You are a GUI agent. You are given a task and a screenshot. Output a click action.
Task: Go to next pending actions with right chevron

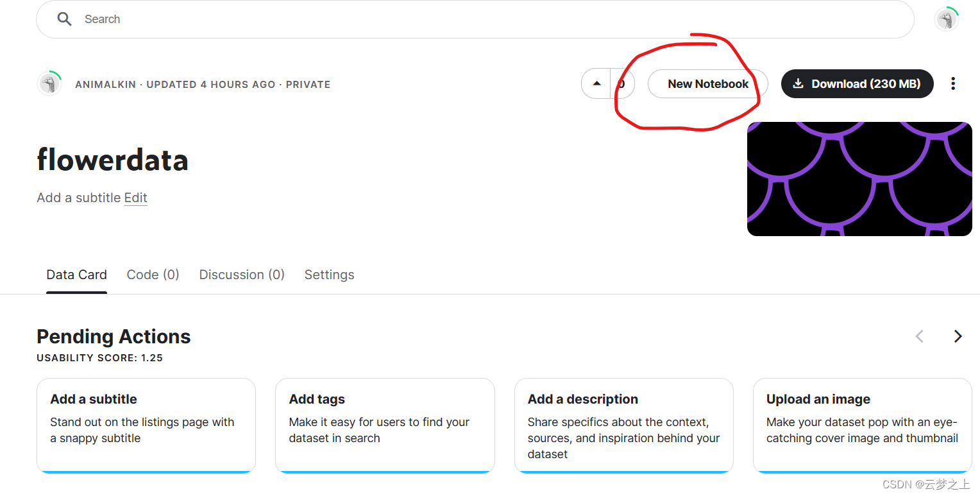[958, 336]
